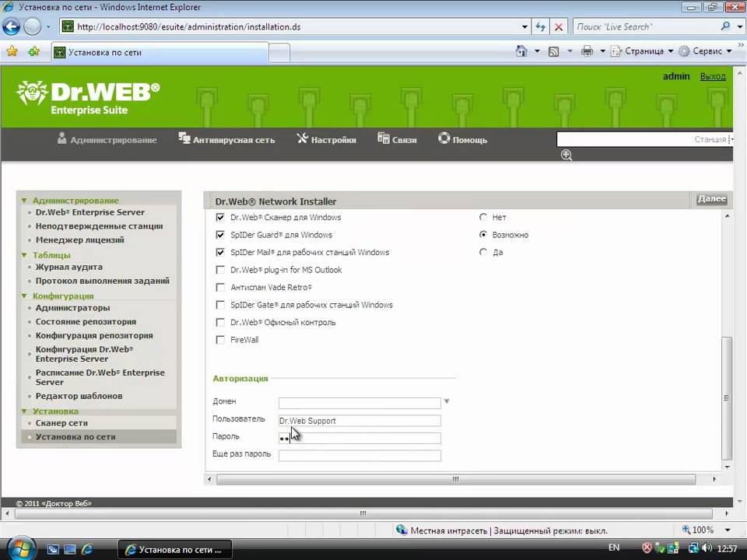The width and height of the screenshot is (747, 560).
Task: Check the FireWall checkbox
Action: (x=220, y=340)
